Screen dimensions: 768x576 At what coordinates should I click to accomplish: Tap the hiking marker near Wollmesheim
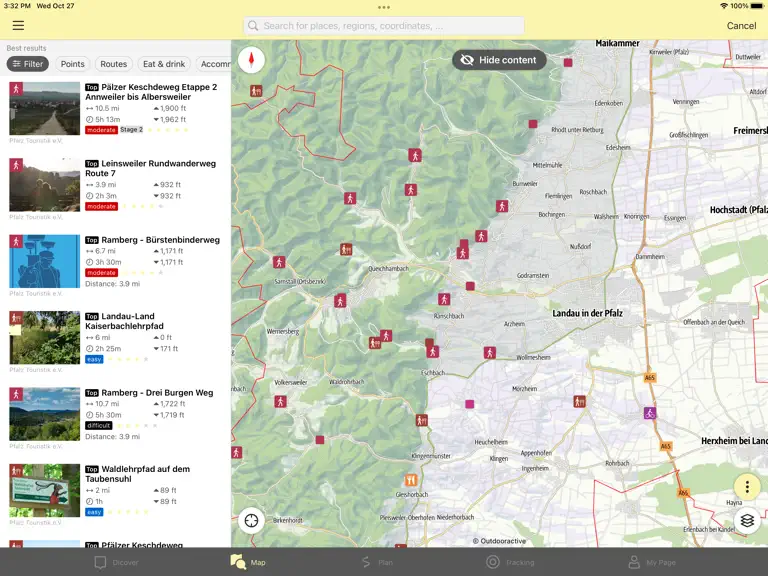489,353
